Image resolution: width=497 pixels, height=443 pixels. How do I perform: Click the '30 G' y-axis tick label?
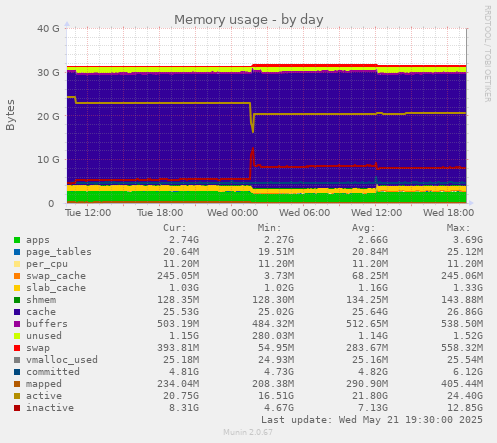click(48, 73)
